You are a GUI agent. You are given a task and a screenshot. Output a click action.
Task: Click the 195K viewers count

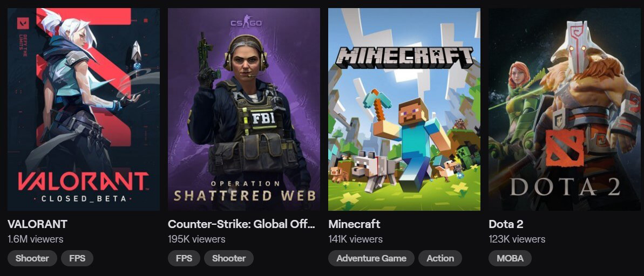(x=196, y=239)
